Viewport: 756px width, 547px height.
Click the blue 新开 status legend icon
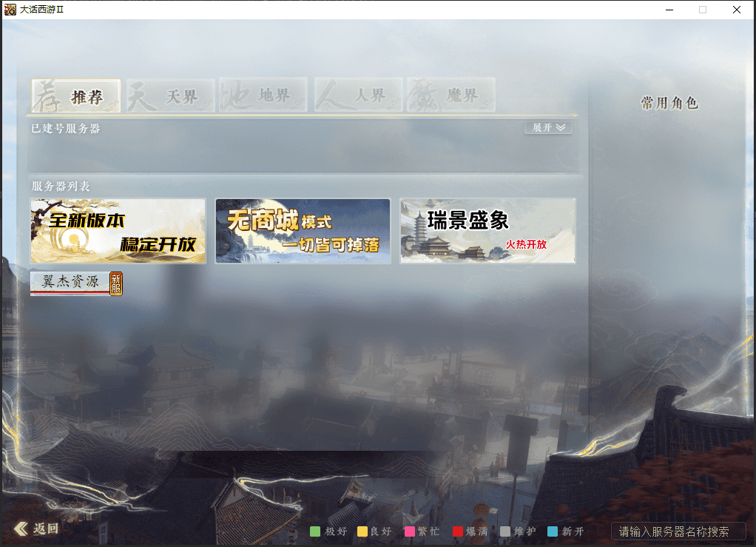[553, 531]
